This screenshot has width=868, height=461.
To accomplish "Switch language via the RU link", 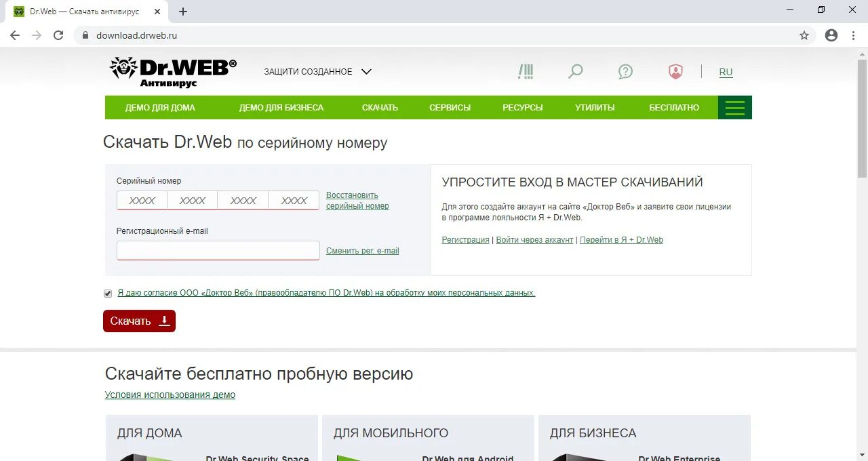I will coord(726,72).
